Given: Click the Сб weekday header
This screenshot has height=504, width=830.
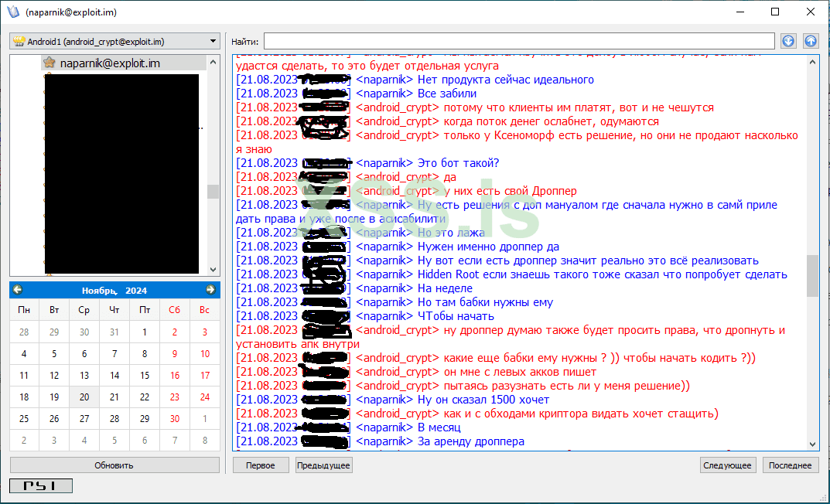Looking at the screenshot, I should pos(175,310).
